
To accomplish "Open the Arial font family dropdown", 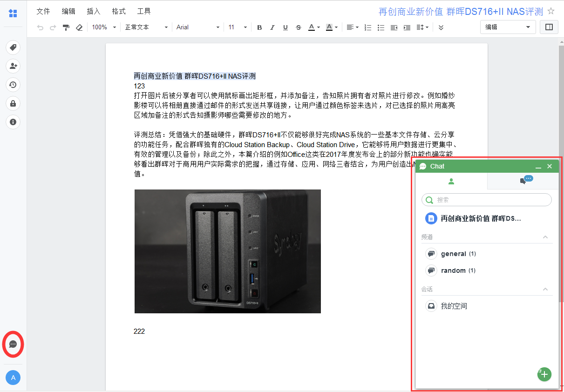I will 198,27.
